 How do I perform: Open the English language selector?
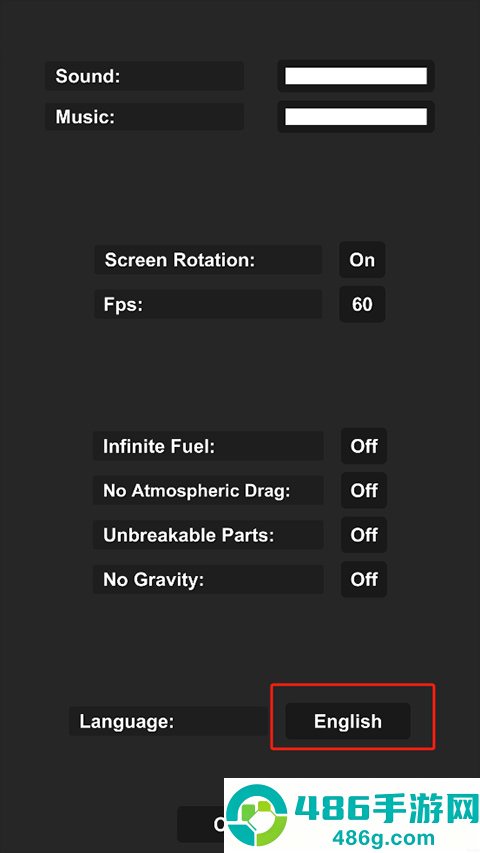pos(348,721)
